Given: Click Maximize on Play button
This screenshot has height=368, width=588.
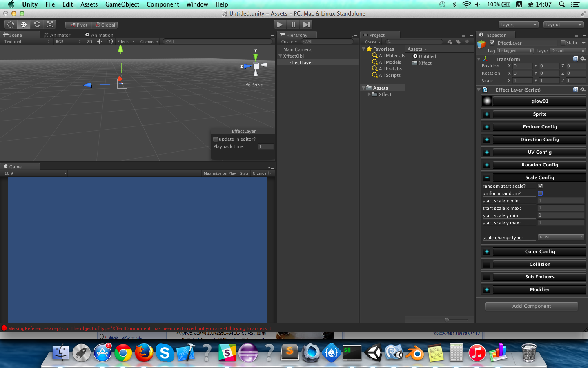Looking at the screenshot, I should pos(220,173).
